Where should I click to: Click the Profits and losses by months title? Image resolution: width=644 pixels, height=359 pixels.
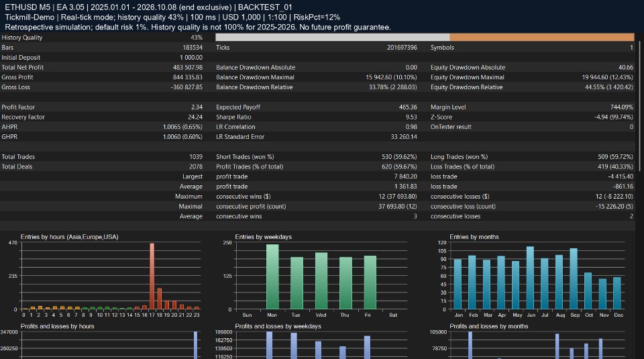(489, 326)
